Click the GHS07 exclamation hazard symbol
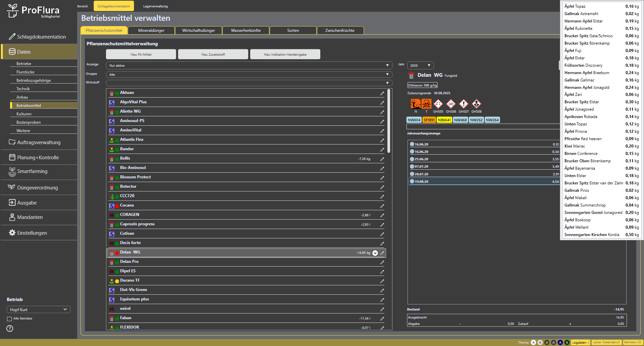The width and height of the screenshot is (644, 346). click(464, 104)
